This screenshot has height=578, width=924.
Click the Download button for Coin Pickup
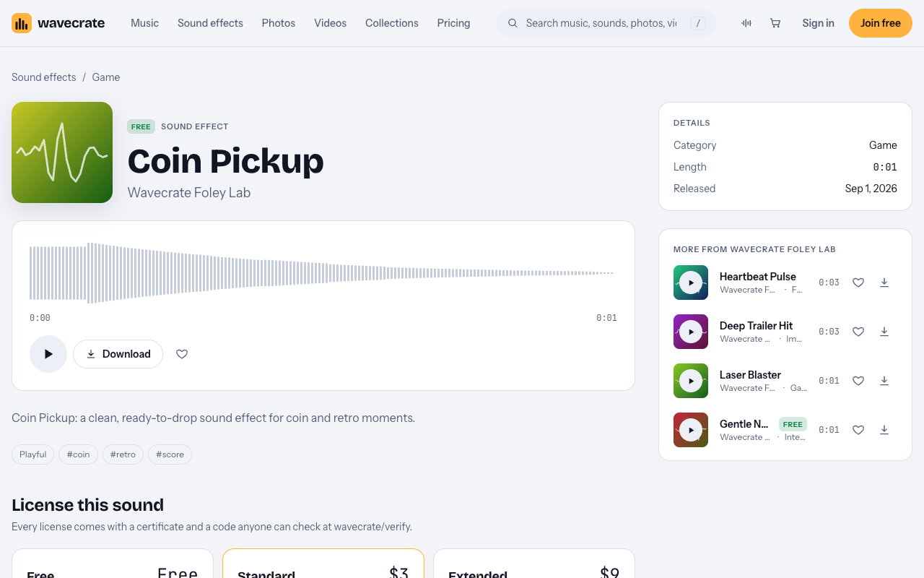coord(118,354)
